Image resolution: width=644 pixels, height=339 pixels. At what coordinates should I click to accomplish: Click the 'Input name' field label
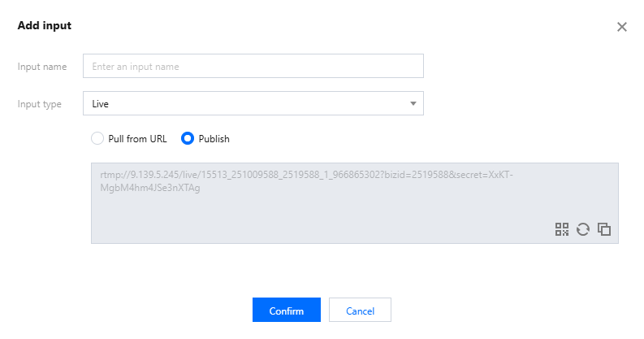pos(42,66)
